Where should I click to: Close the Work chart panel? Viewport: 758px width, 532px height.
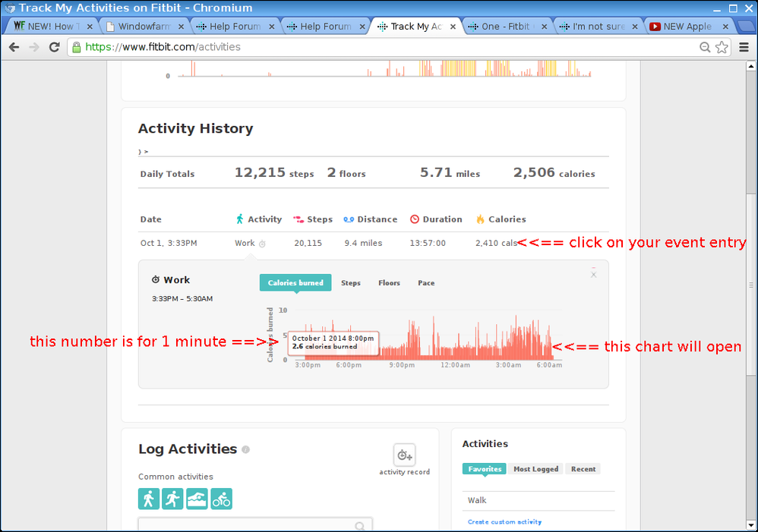pos(594,275)
